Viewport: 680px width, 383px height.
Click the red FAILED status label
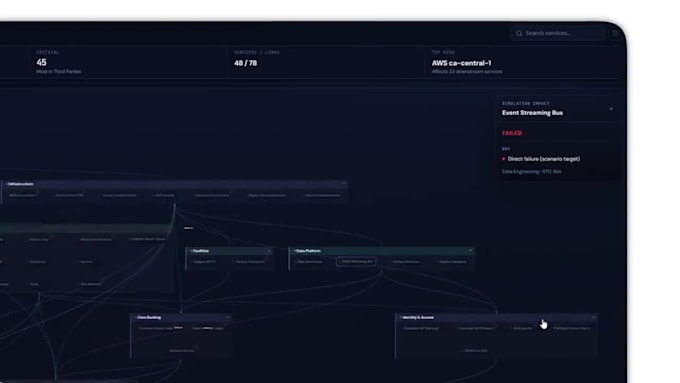[512, 133]
